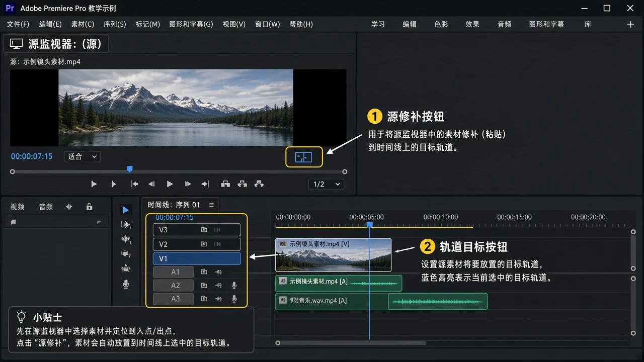Click the double-arrow icon beside the 音频 tab
Image resolution: width=644 pixels, height=362 pixels.
(x=69, y=207)
